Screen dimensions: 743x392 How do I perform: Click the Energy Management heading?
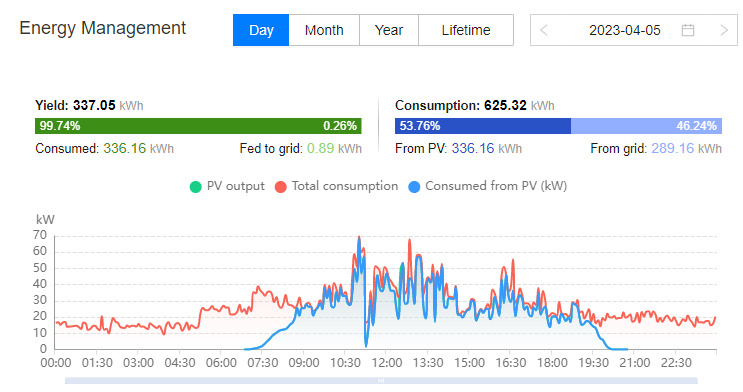click(102, 28)
